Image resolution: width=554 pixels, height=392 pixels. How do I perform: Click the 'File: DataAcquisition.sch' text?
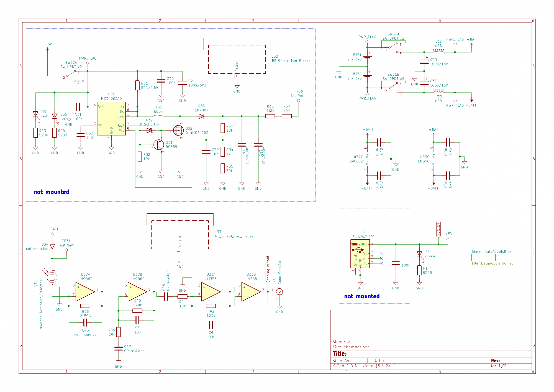click(x=494, y=263)
